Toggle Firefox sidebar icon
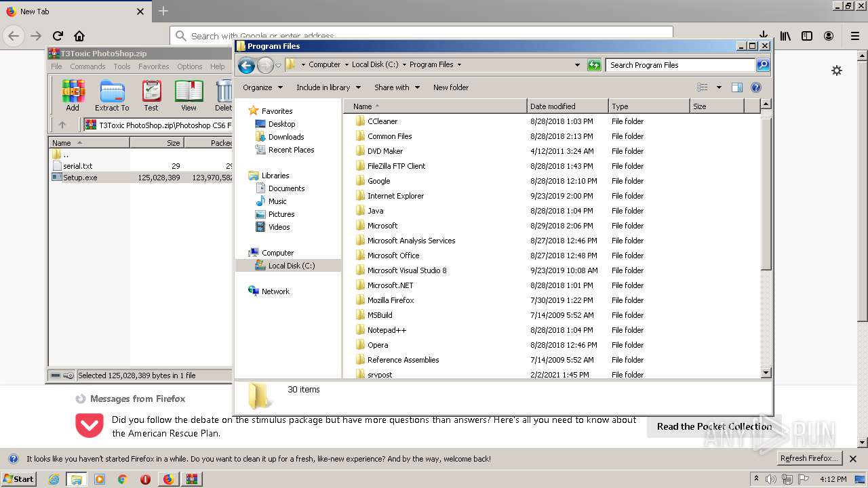The height and width of the screenshot is (488, 868). pyautogui.click(x=807, y=36)
